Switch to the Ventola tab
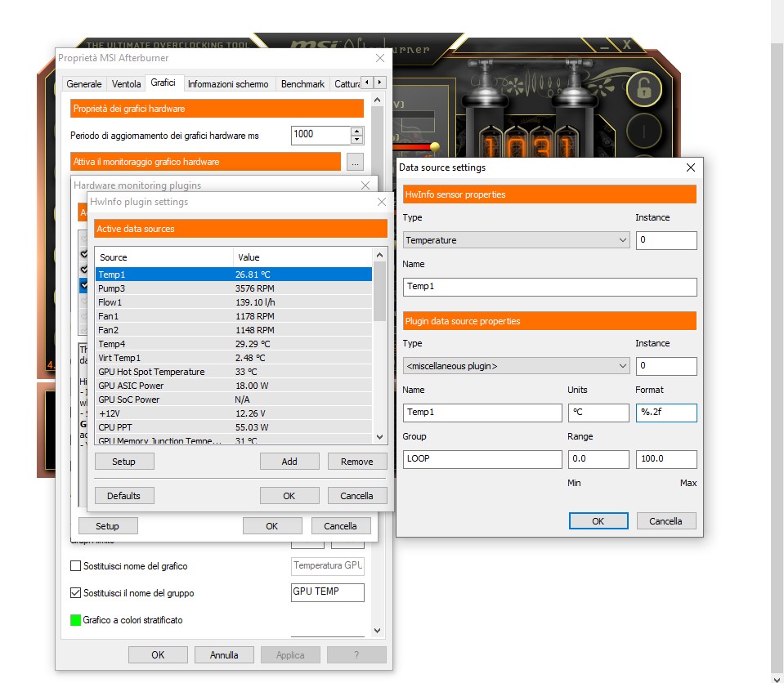Screen dimensions: 784x683 click(126, 84)
